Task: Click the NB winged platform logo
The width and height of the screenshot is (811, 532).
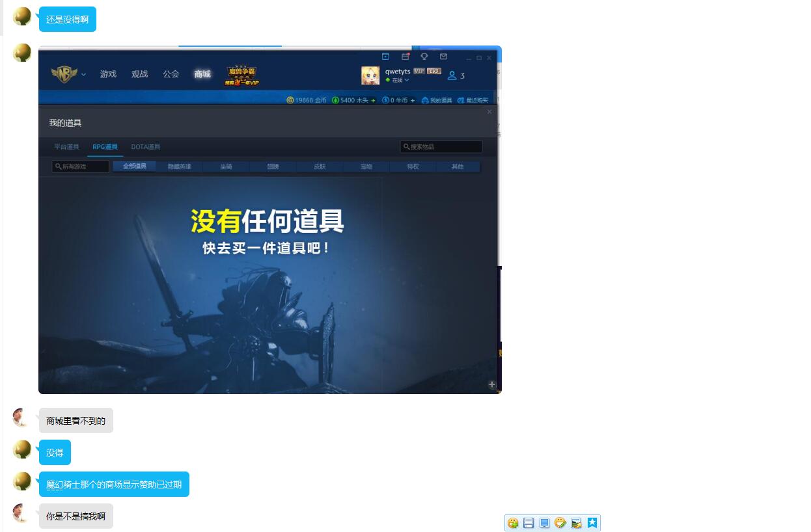Action: tap(64, 75)
